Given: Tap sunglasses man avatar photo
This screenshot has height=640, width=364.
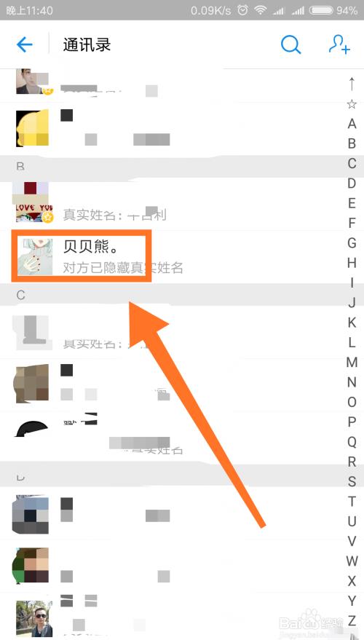Looking at the screenshot, I should pos(34,619).
